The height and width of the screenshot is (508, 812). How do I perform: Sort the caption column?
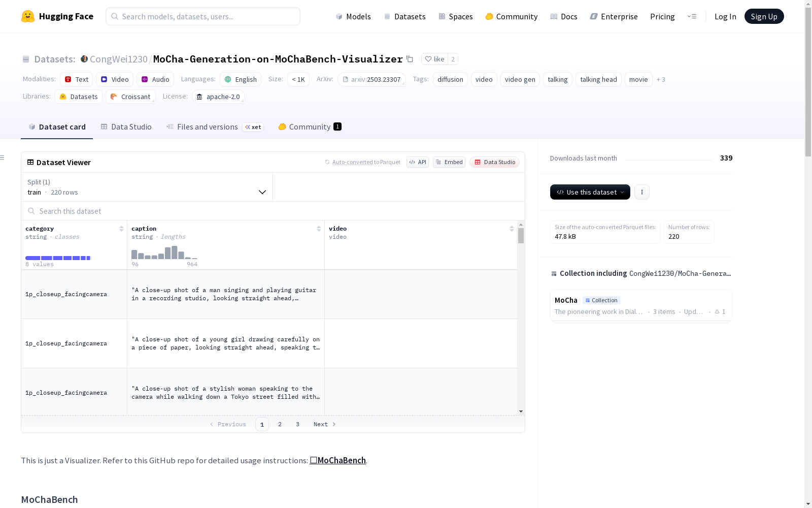[x=319, y=229]
